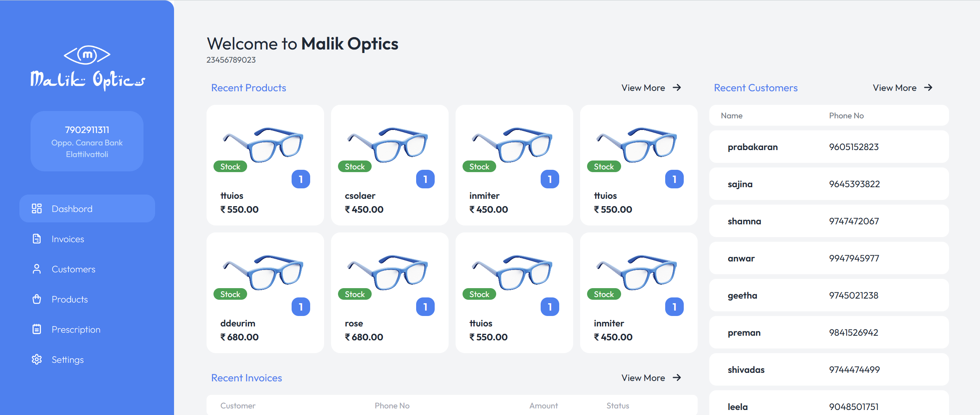Click View More for Recent Customers

[x=895, y=88]
